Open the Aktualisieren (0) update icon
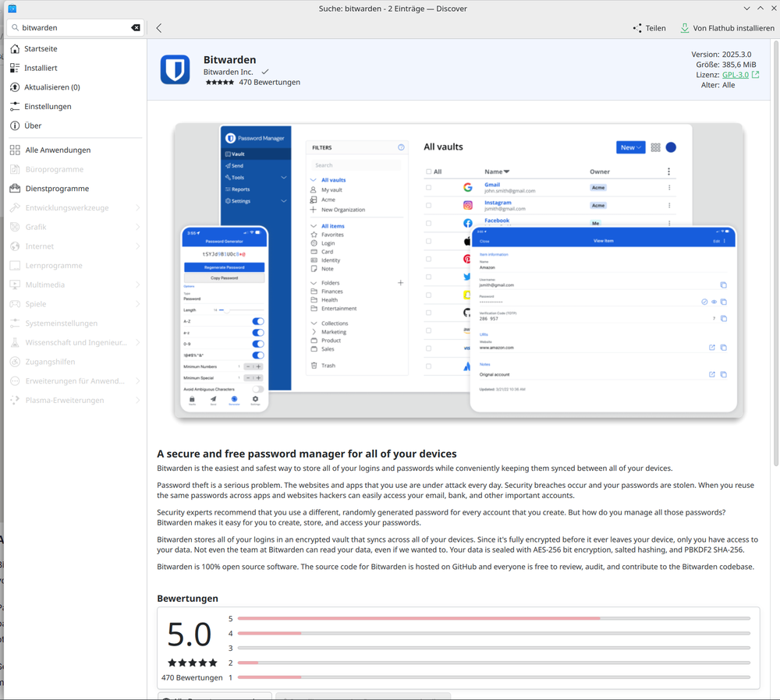The height and width of the screenshot is (700, 780). pos(15,87)
